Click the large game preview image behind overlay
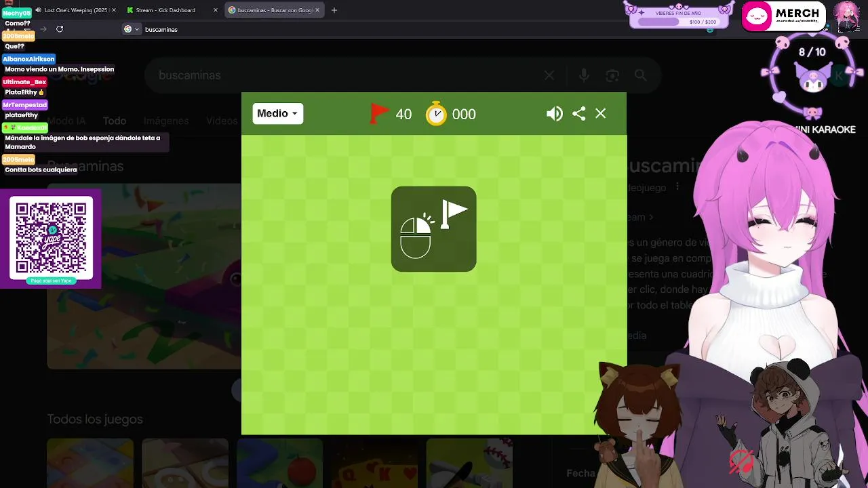Image resolution: width=868 pixels, height=488 pixels. tap(144, 276)
